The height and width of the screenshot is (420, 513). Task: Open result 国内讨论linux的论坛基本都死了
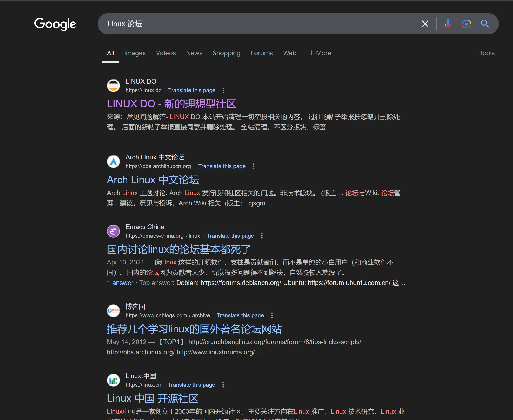(179, 249)
